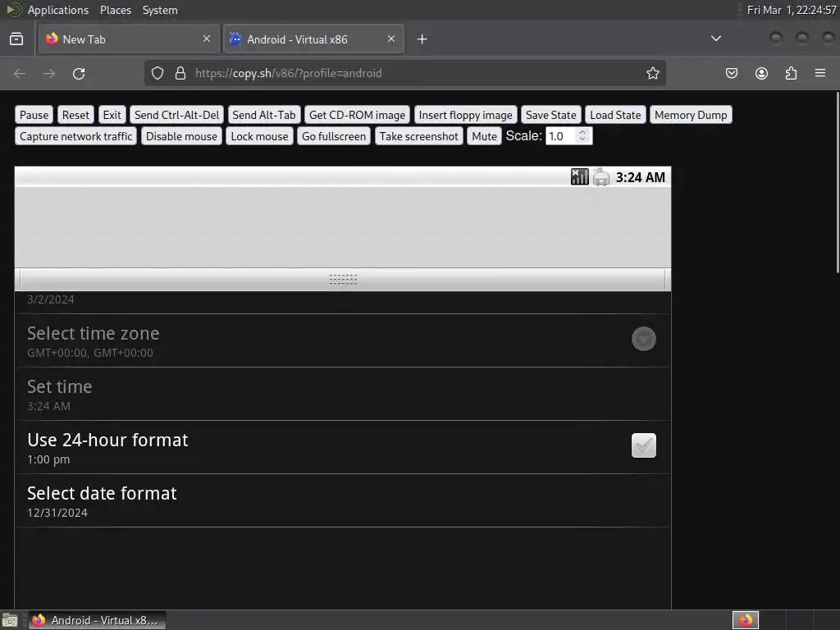The image size is (840, 630).
Task: Open the System menu
Action: point(160,10)
